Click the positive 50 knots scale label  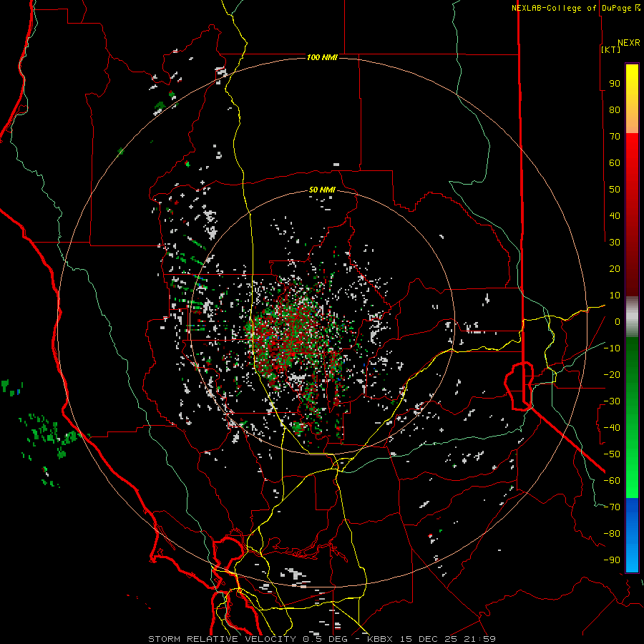(x=615, y=190)
